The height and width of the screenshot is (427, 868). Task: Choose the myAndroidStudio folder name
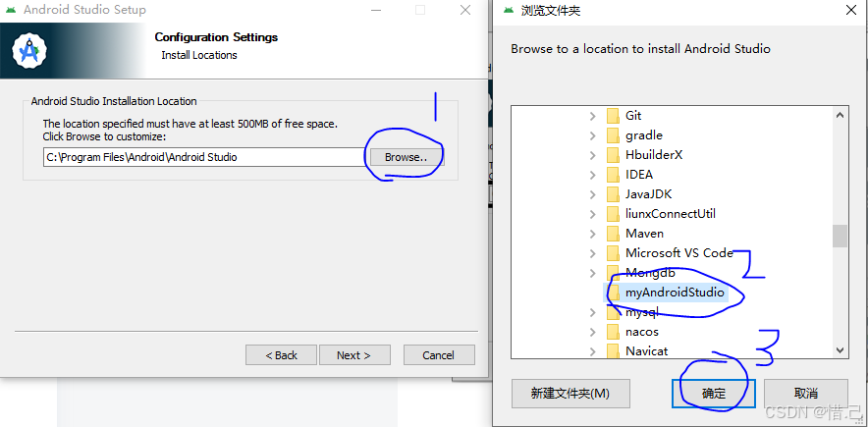675,293
